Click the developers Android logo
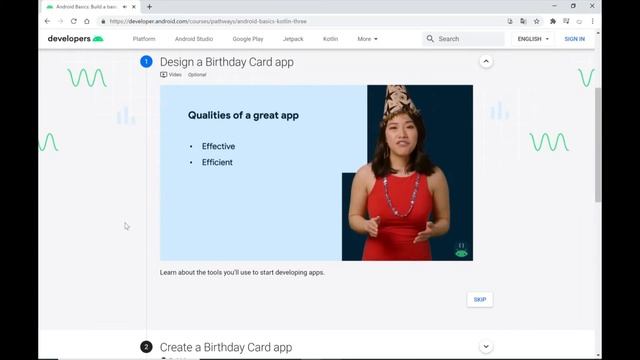 pyautogui.click(x=76, y=39)
